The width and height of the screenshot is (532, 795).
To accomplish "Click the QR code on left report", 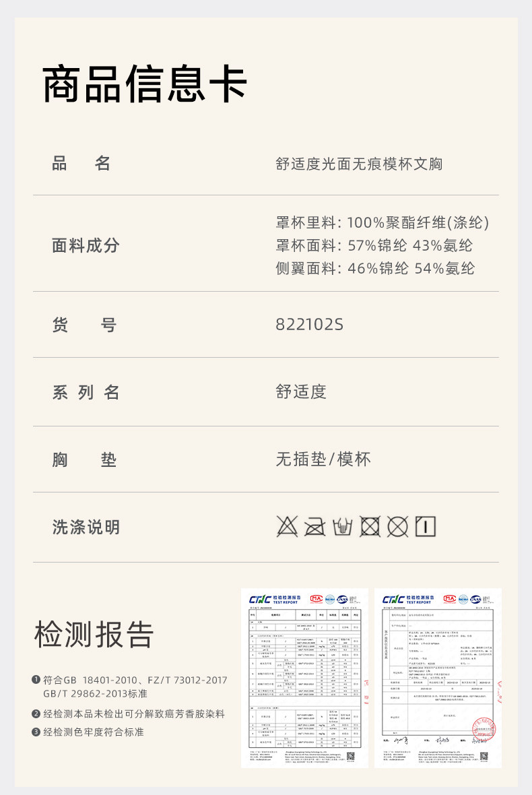I will click(x=350, y=757).
